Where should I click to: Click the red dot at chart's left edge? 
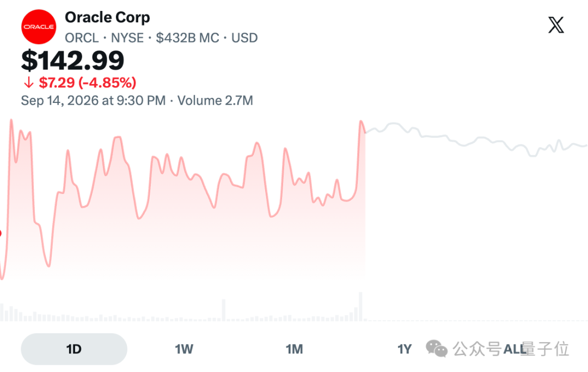pos(1,233)
